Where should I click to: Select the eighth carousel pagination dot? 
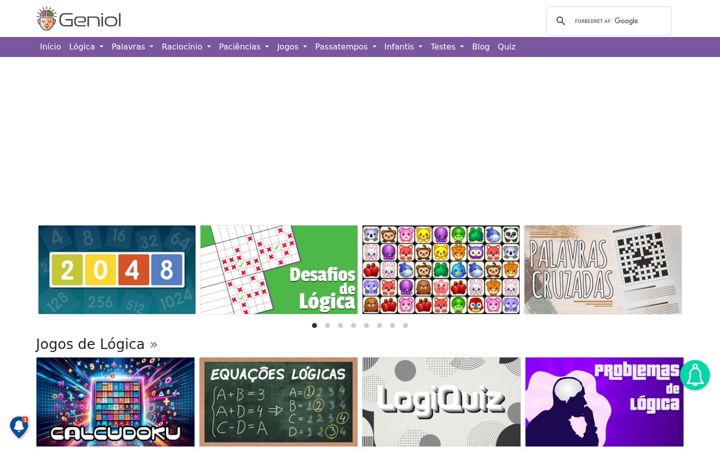405,325
